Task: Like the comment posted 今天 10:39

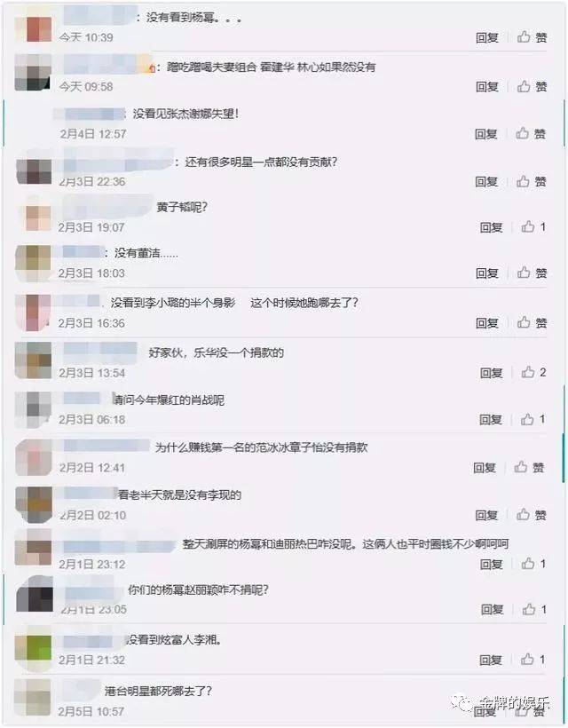Action: (x=532, y=37)
